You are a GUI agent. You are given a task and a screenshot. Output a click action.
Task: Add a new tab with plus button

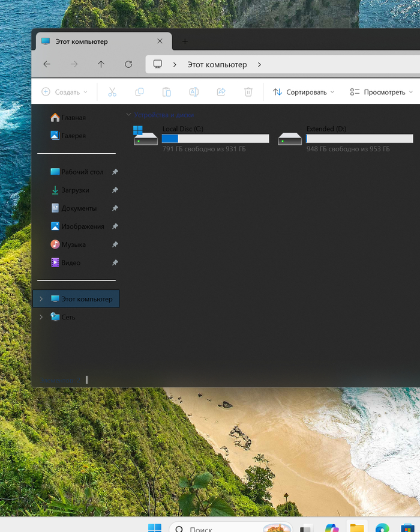(185, 41)
